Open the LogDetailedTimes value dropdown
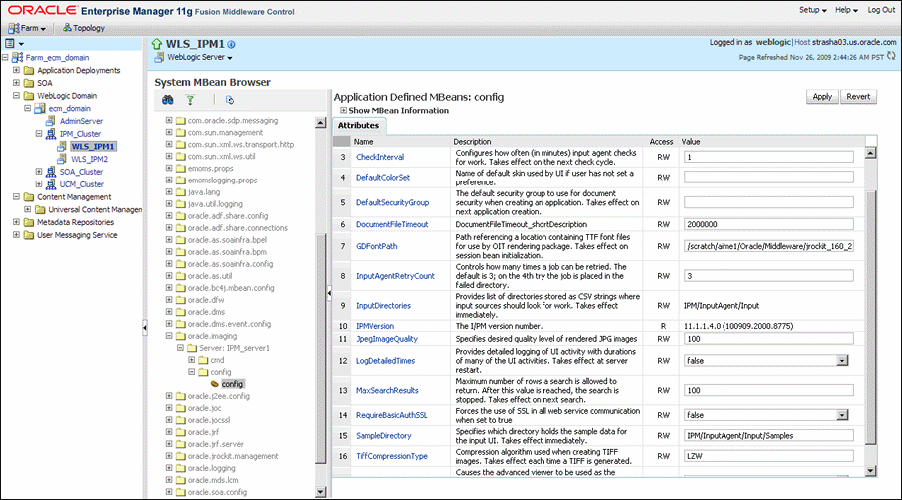This screenshot has width=902, height=500. click(x=842, y=361)
